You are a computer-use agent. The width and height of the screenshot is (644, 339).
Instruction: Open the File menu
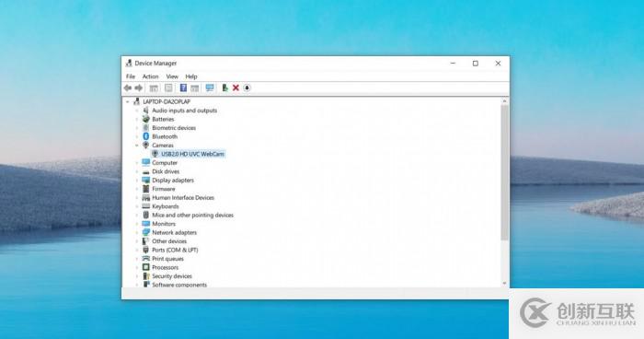[131, 76]
